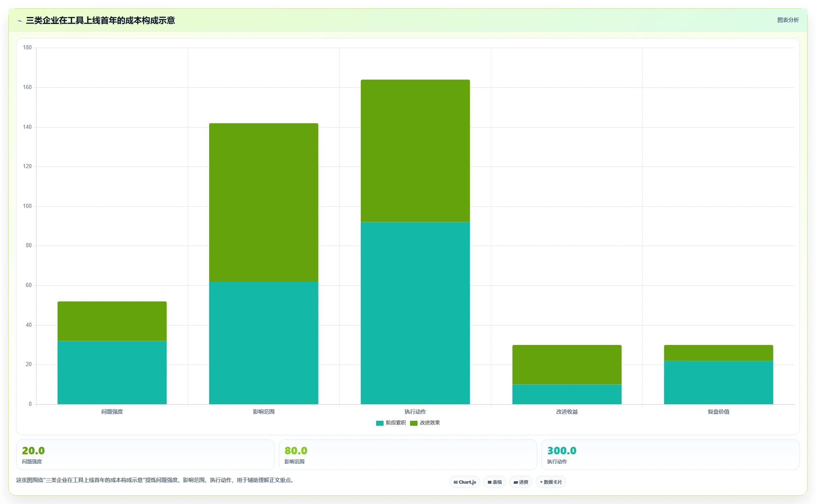Click the y-axis value 40

pos(29,325)
